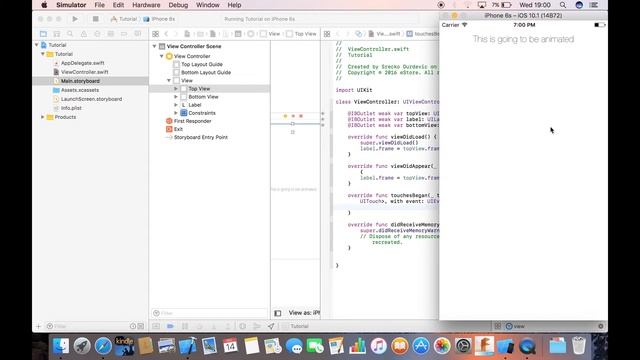Open Safari from the Dock
The width and height of the screenshot is (640, 360).
pos(103,346)
